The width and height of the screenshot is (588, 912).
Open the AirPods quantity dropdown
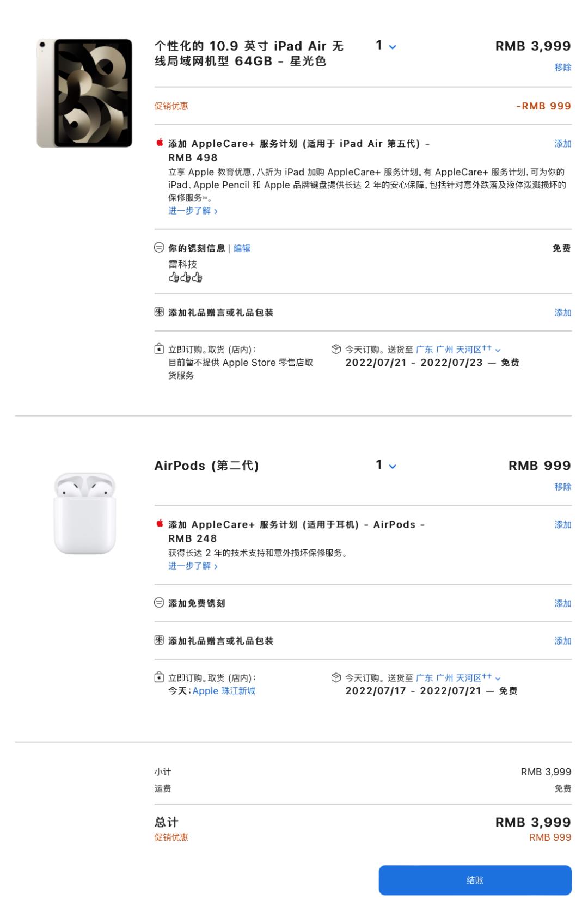click(x=386, y=466)
